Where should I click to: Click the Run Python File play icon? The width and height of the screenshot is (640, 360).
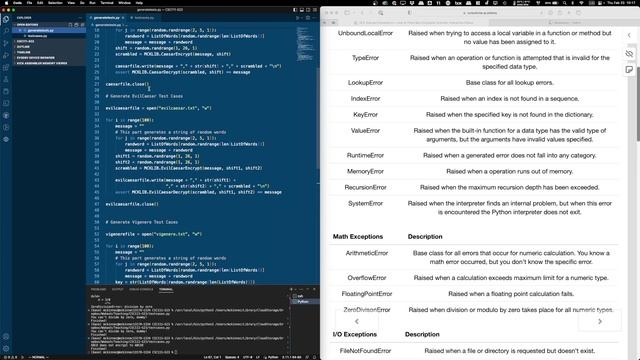[298, 18]
